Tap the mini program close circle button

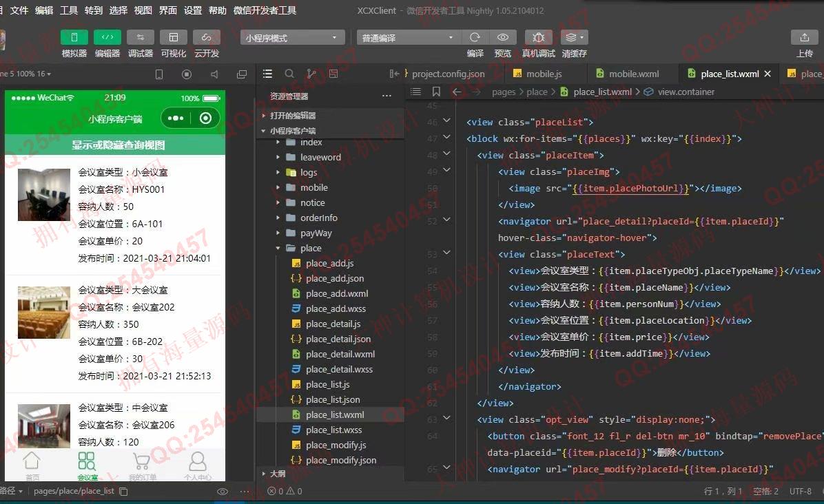pos(205,118)
